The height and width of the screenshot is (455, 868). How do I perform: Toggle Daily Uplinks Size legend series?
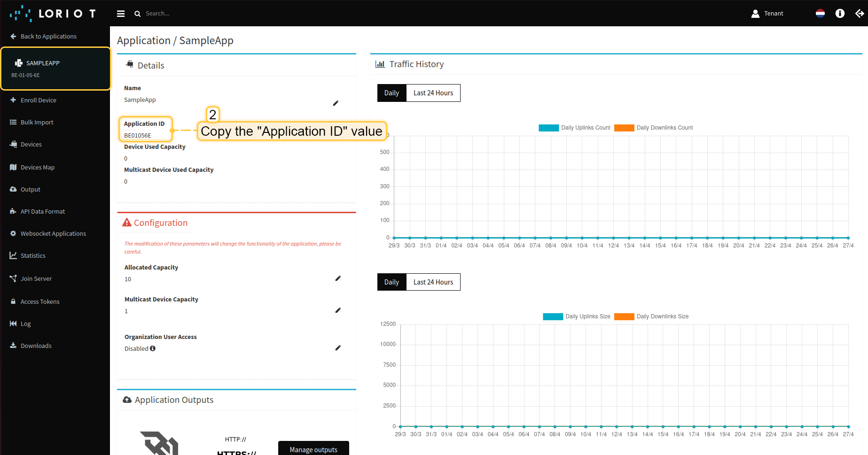tap(577, 316)
